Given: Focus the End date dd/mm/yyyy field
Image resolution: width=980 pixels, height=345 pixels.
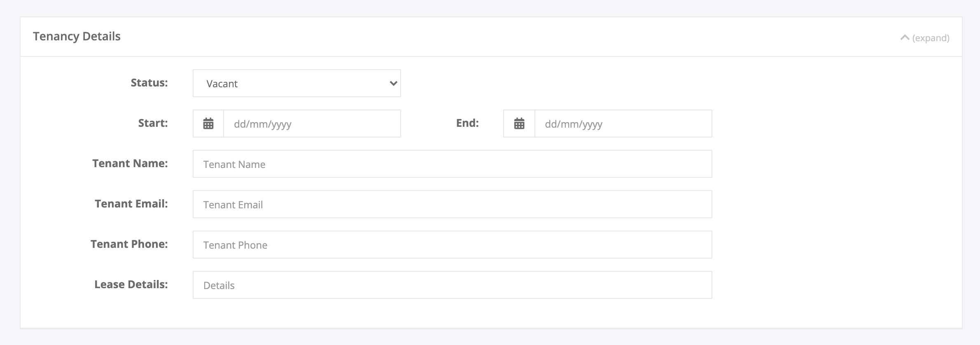Looking at the screenshot, I should click(623, 124).
